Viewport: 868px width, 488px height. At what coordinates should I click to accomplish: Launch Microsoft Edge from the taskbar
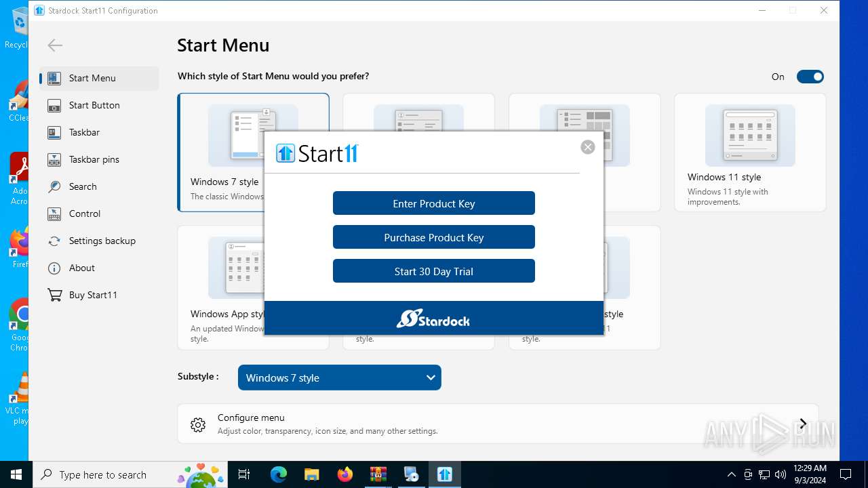pos(279,474)
